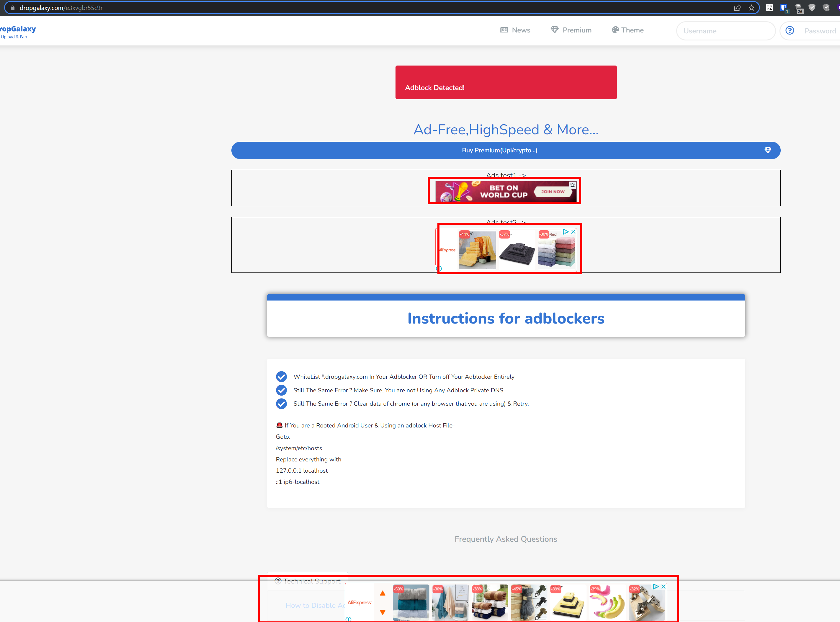Click the diamond icon on Buy Premium bar
840x622 pixels.
768,150
